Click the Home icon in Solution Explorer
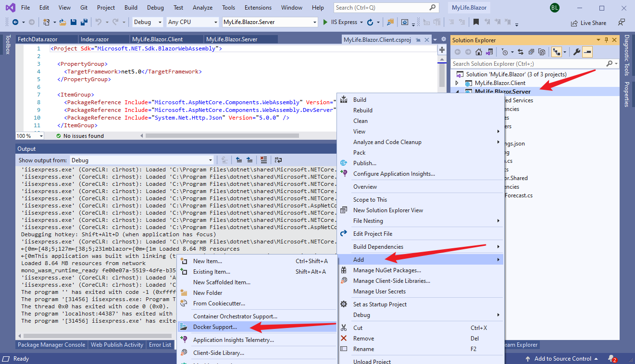This screenshot has width=635, height=364. [x=479, y=52]
